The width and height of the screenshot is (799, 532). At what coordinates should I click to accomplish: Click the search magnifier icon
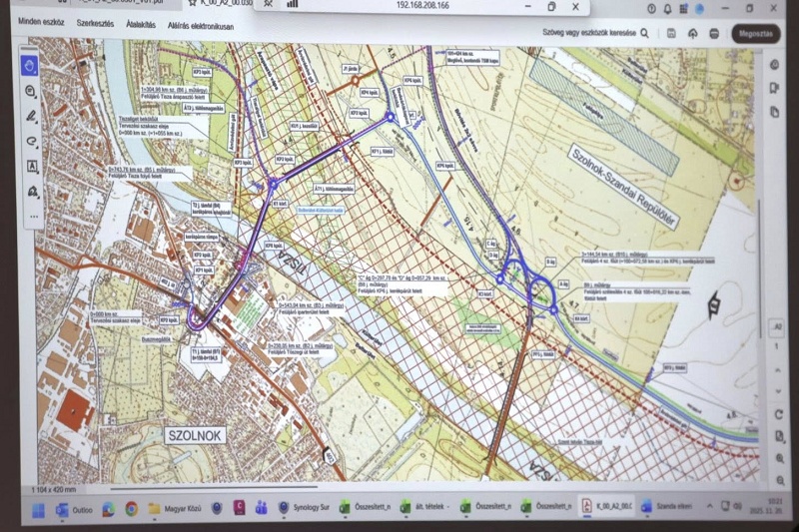click(x=645, y=32)
